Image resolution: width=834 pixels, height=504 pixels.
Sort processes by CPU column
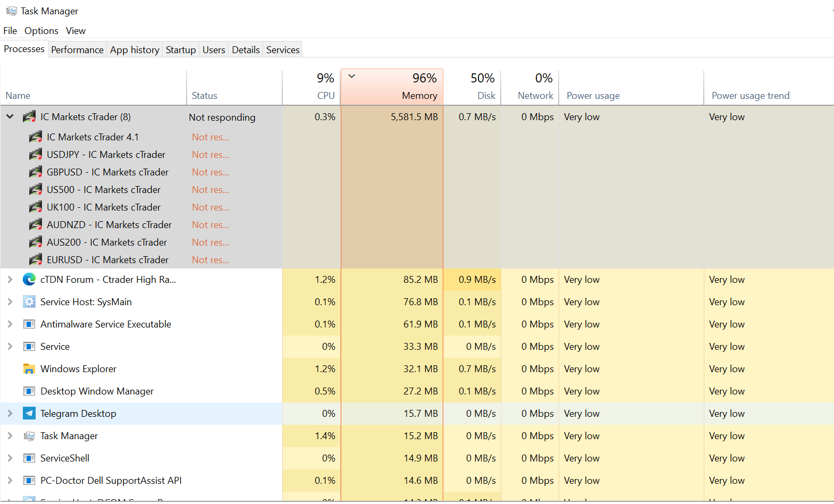point(311,88)
